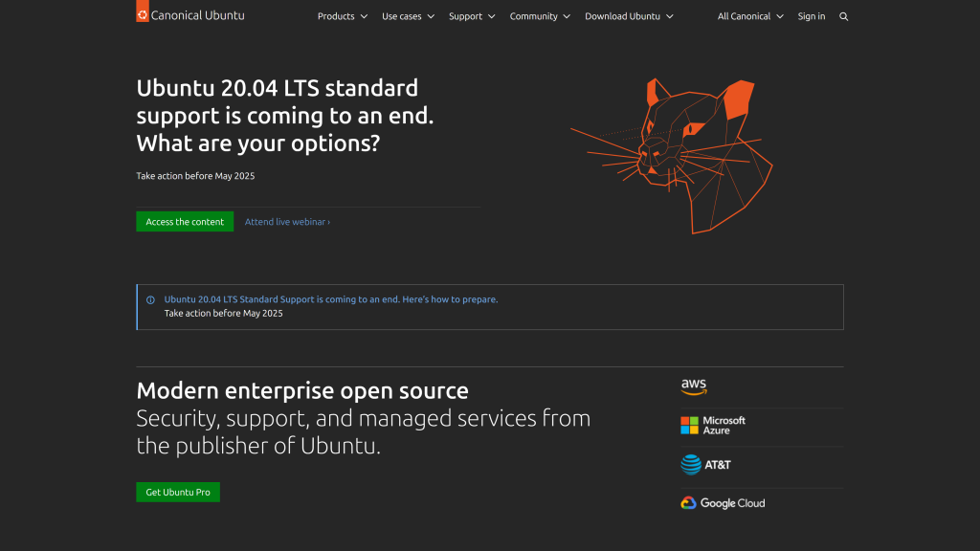The image size is (980, 551).
Task: Click 'Take action before May 2025' in the banner
Action: [224, 314]
